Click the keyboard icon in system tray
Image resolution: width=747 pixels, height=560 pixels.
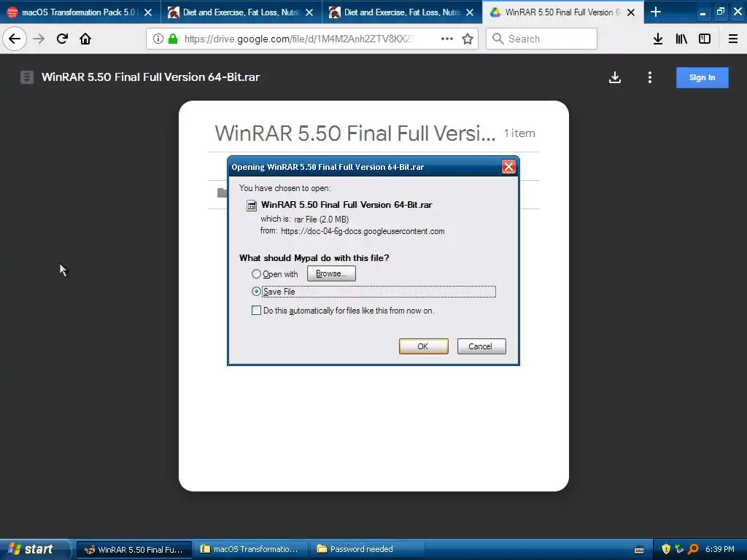point(639,550)
